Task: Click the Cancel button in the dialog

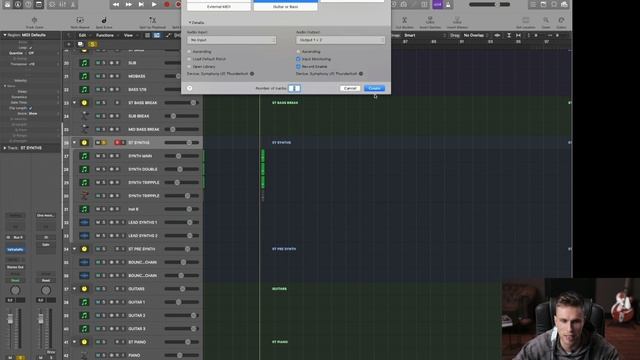Action: coord(350,88)
